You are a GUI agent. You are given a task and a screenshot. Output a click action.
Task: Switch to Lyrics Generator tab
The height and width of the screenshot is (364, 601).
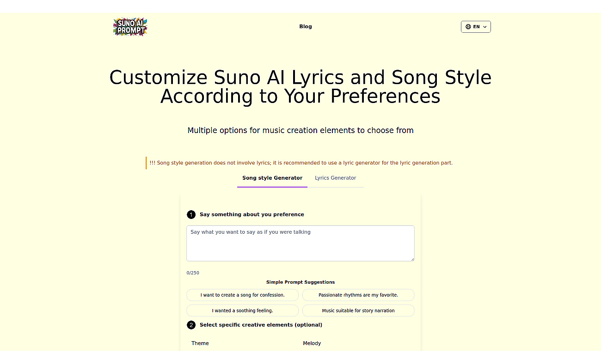coord(336,178)
